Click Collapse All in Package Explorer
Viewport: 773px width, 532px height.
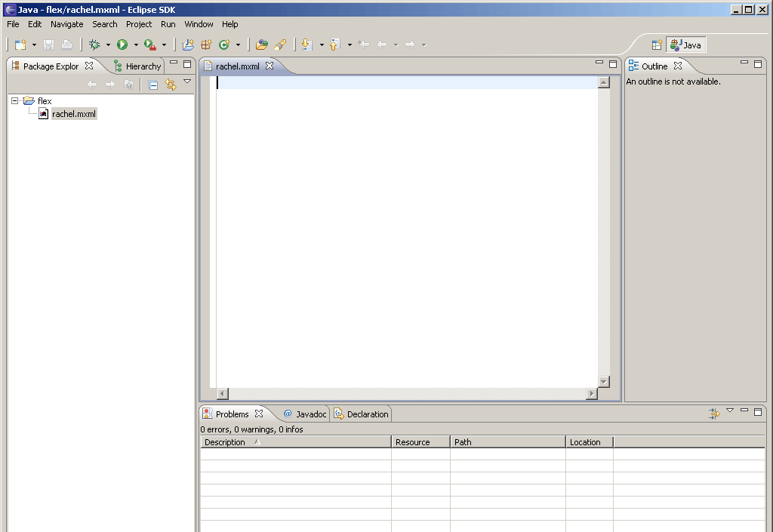point(152,85)
